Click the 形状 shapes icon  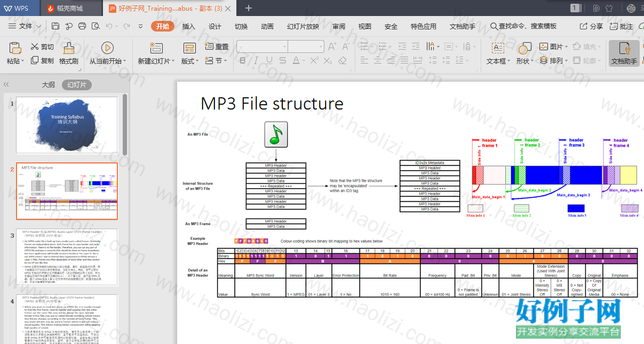pyautogui.click(x=524, y=48)
